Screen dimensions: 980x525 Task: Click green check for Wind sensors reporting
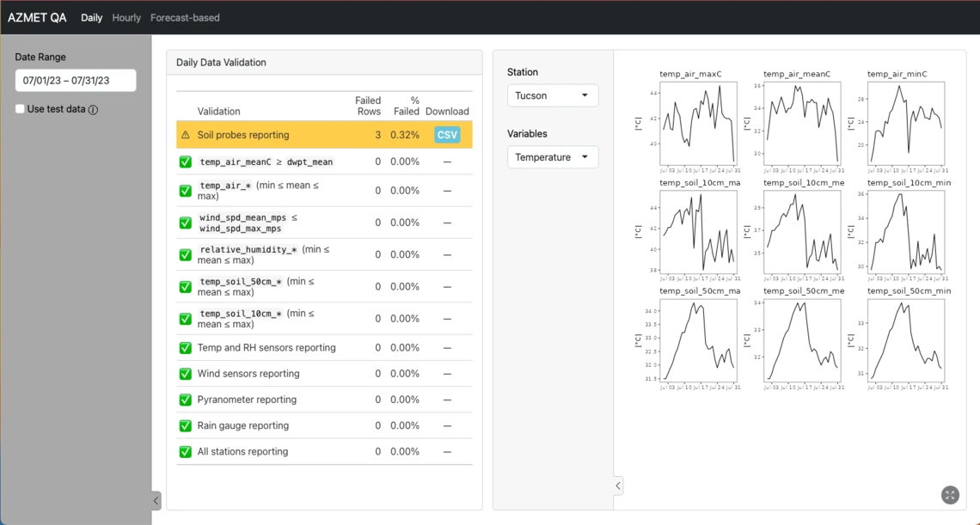pos(185,374)
